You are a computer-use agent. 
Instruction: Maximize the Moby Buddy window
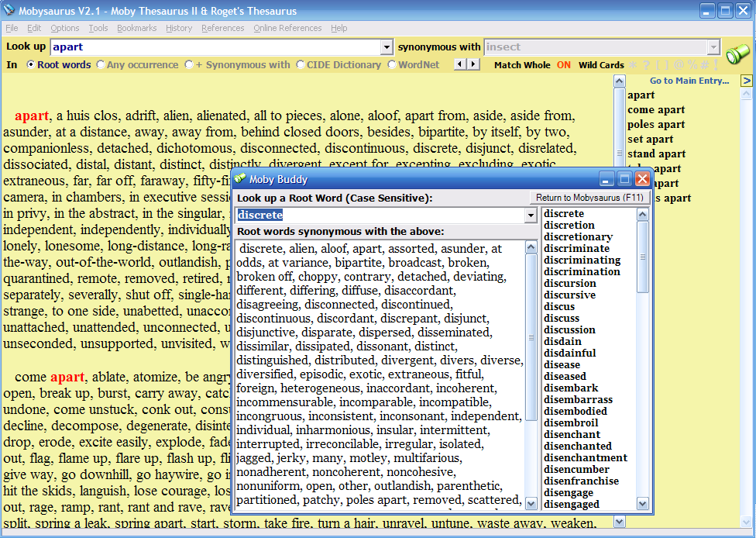pyautogui.click(x=624, y=180)
